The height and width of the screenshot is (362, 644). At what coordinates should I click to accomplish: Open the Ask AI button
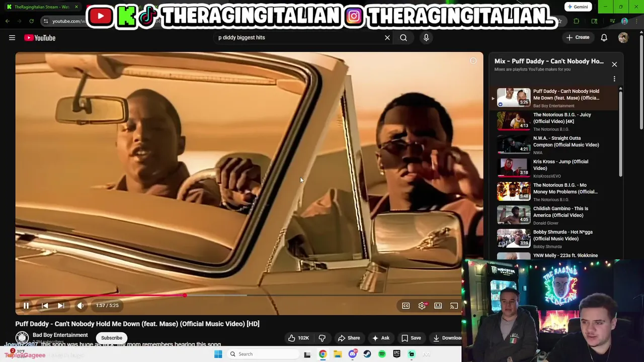[380, 338]
